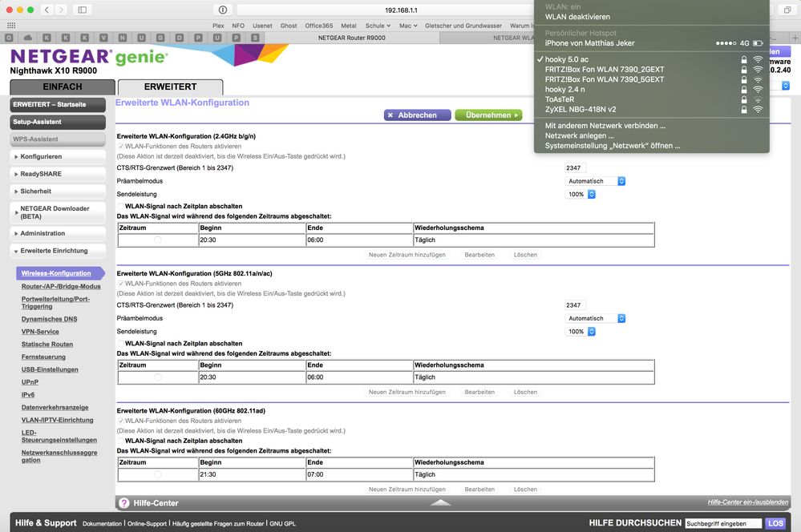Click WLAN deaktivieren in the Wi-Fi menu
The width and height of the screenshot is (801, 532).
577,17
